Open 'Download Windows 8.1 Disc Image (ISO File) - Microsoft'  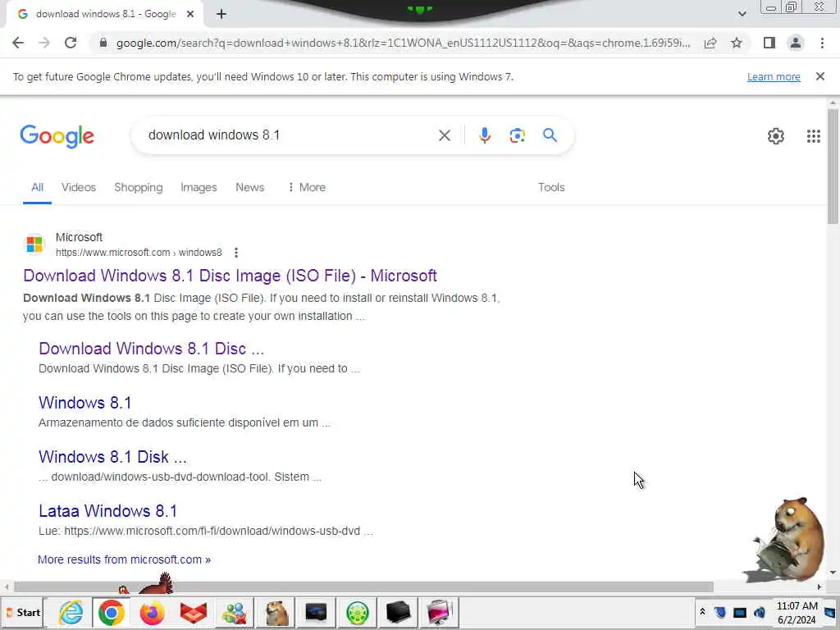tap(230, 276)
